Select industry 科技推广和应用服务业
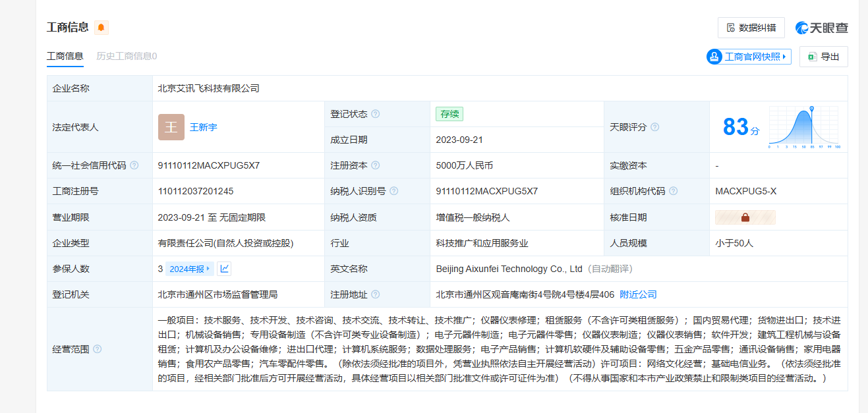This screenshot has width=868, height=413. pyautogui.click(x=482, y=243)
